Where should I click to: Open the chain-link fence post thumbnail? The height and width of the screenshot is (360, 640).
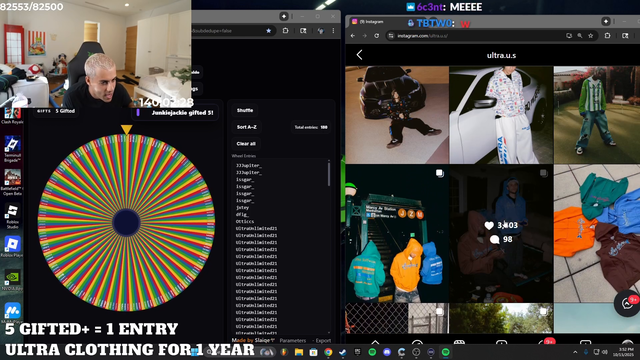pos(397,318)
